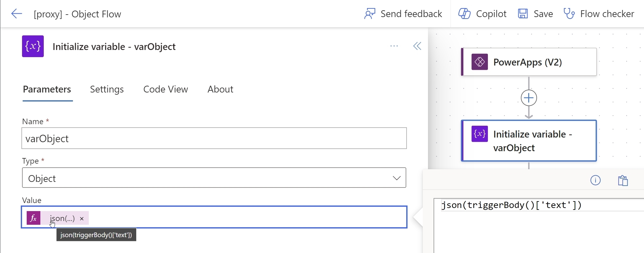Run the Flow checker
The width and height of the screenshot is (644, 253).
[x=600, y=14]
